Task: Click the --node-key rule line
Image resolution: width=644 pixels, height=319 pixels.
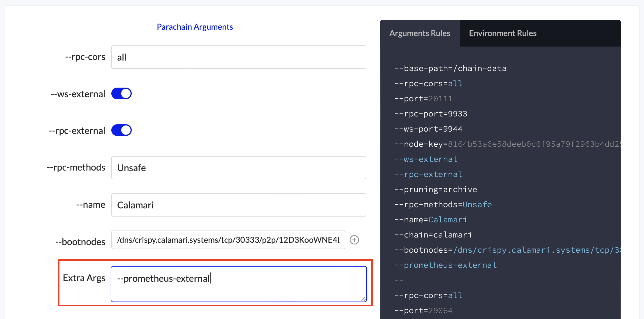Action: (x=507, y=144)
